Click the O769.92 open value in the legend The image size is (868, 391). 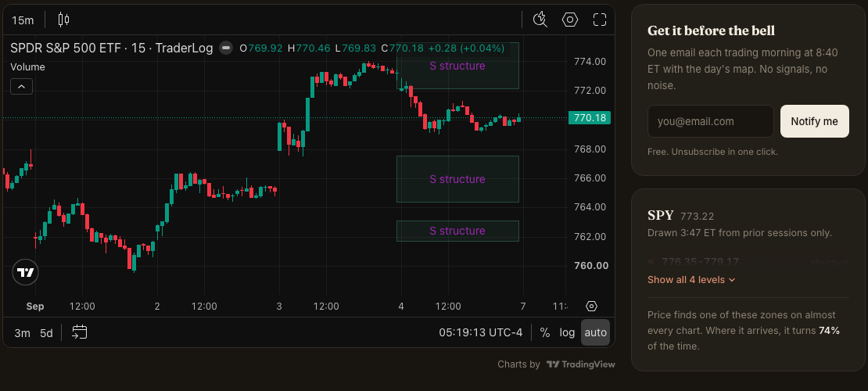[x=261, y=48]
